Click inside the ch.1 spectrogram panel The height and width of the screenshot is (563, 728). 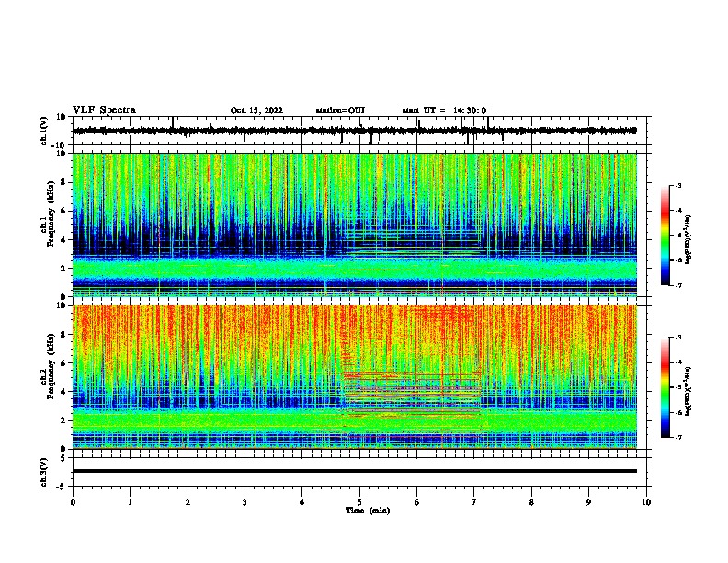point(355,224)
